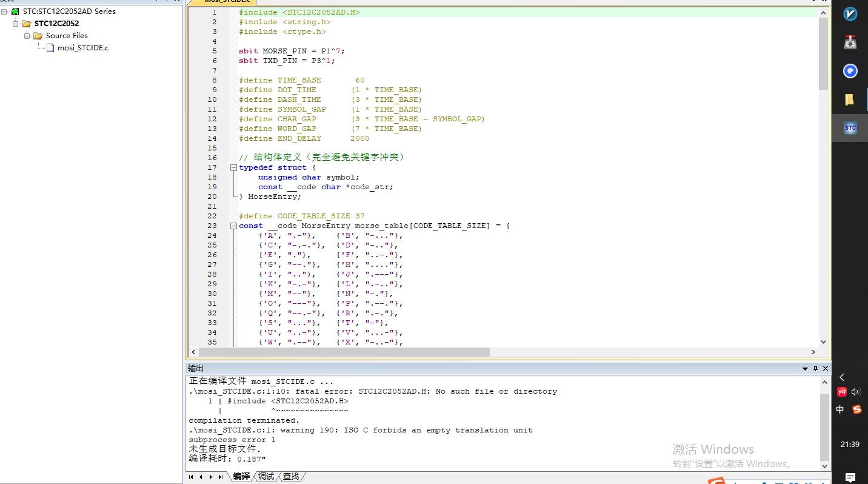Open File Explorer from the taskbar
The height and width of the screenshot is (484, 868).
click(850, 99)
